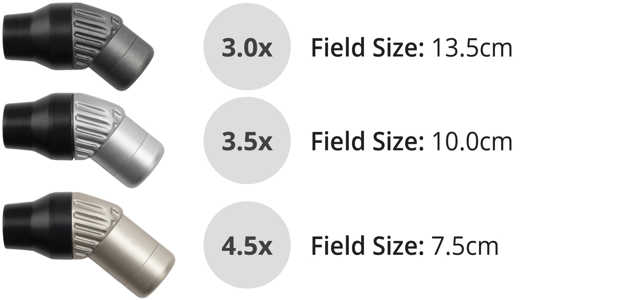Click the 7.5cm value in the last row
The image size is (644, 300).
465,245
